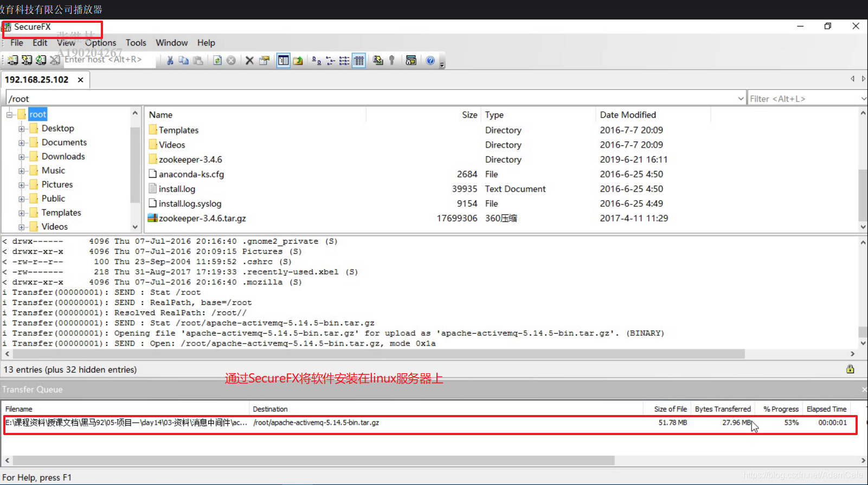
Task: Click the Reconnect toolbar icon
Action: pyautogui.click(x=41, y=60)
